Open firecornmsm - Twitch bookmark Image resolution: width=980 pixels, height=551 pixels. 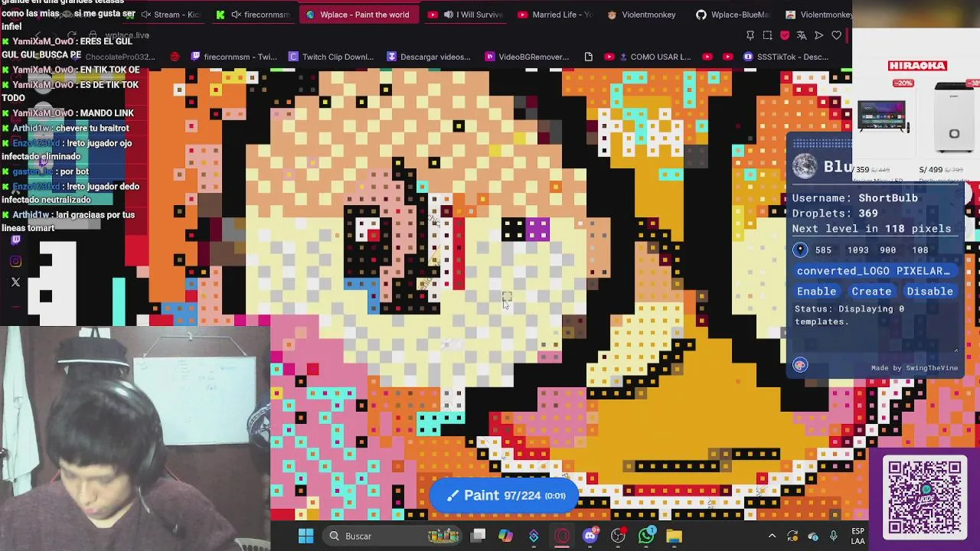pyautogui.click(x=234, y=57)
